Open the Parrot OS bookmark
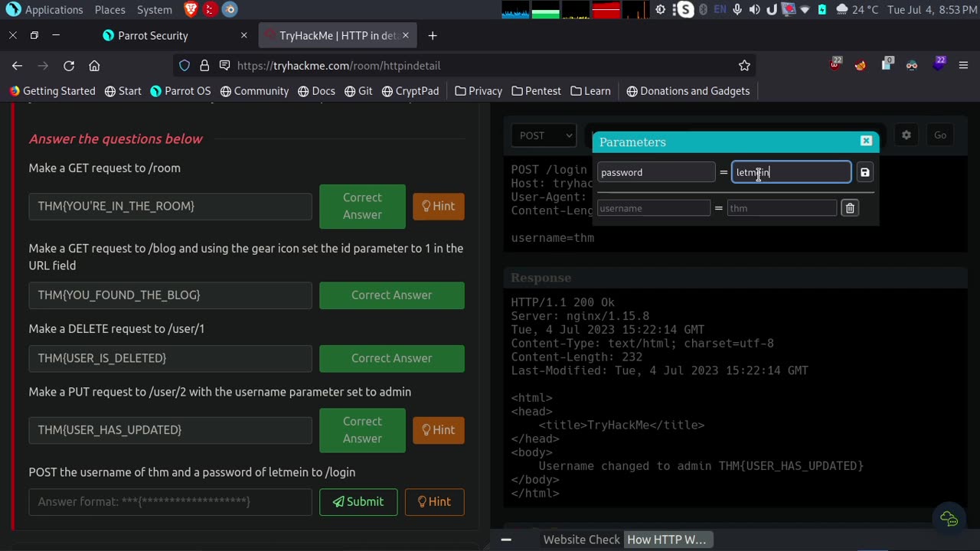 point(181,91)
